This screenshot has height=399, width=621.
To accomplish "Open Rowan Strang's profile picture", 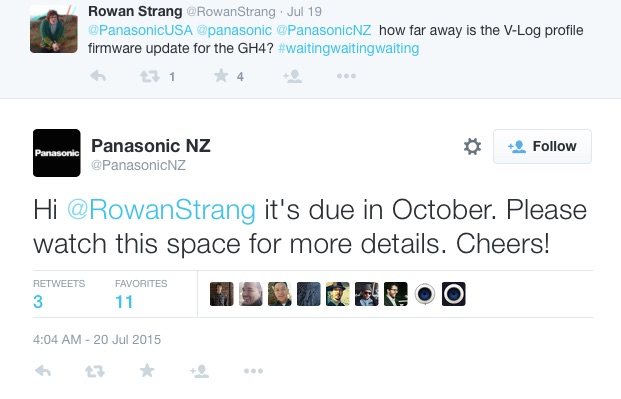I will coord(53,29).
